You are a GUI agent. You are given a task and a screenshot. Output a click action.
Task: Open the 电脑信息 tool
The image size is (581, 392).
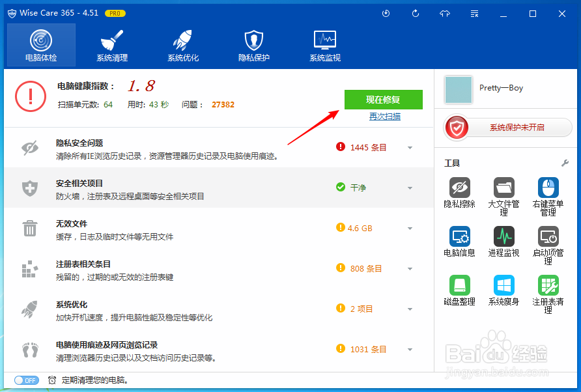459,242
